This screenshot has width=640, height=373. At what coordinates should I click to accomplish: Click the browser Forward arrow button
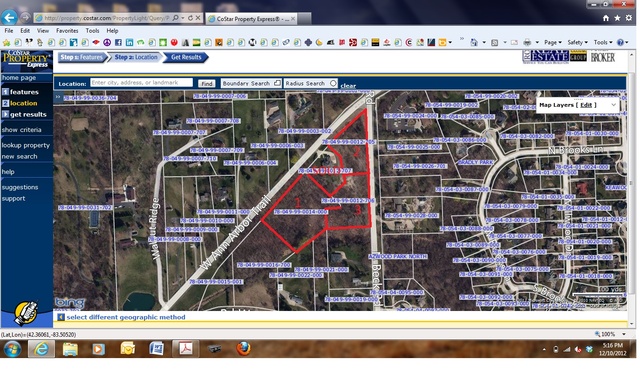pyautogui.click(x=25, y=18)
